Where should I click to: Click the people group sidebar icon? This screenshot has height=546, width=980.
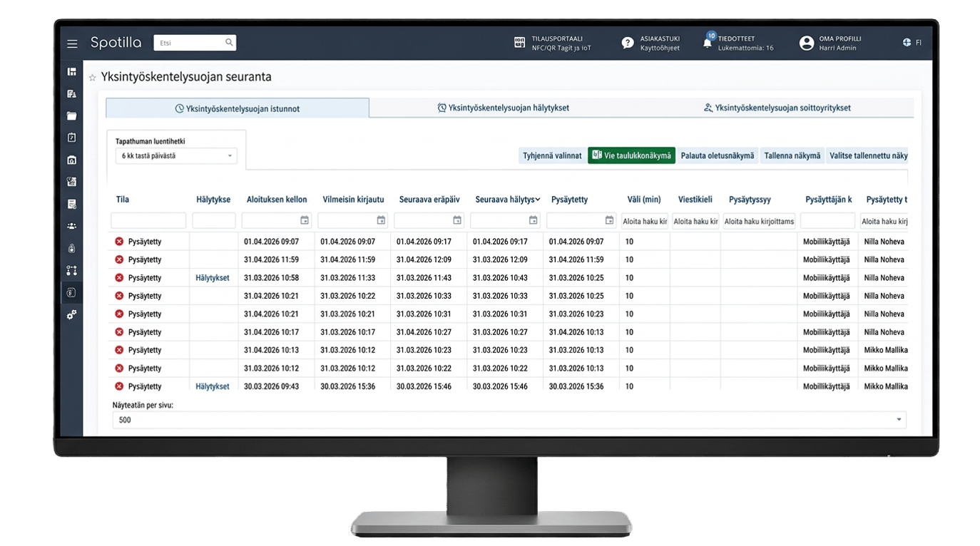(x=71, y=226)
